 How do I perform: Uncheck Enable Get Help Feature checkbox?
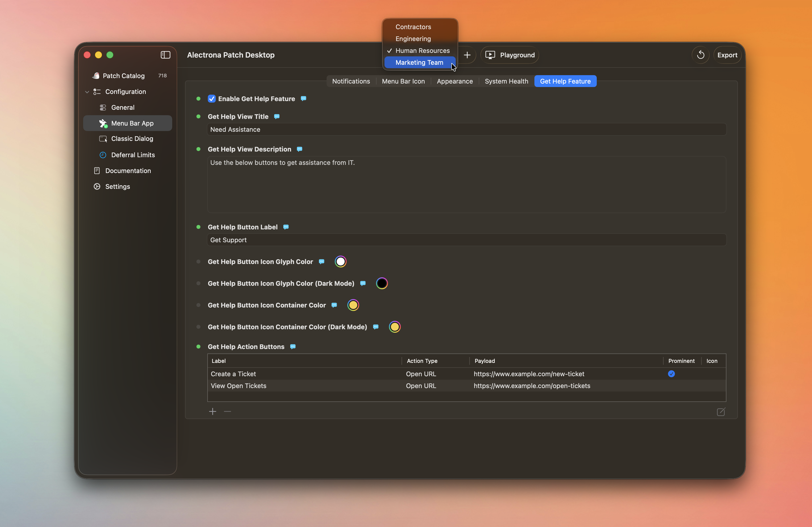[x=212, y=99]
